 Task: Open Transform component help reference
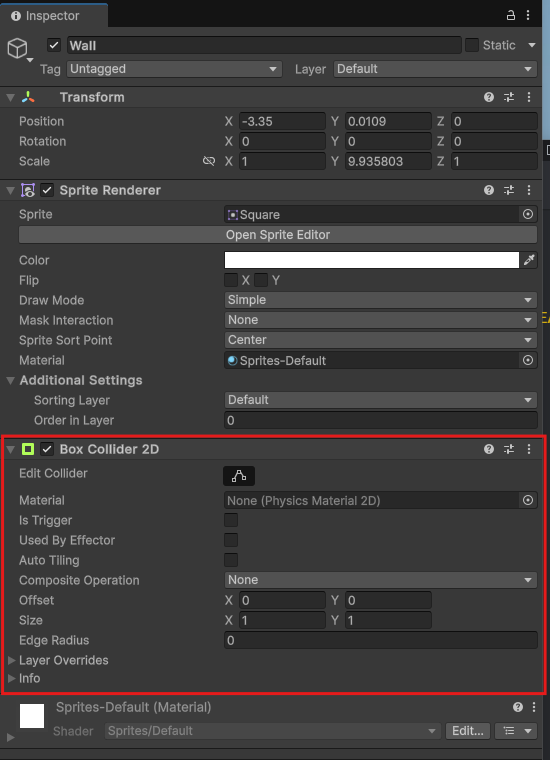[489, 97]
